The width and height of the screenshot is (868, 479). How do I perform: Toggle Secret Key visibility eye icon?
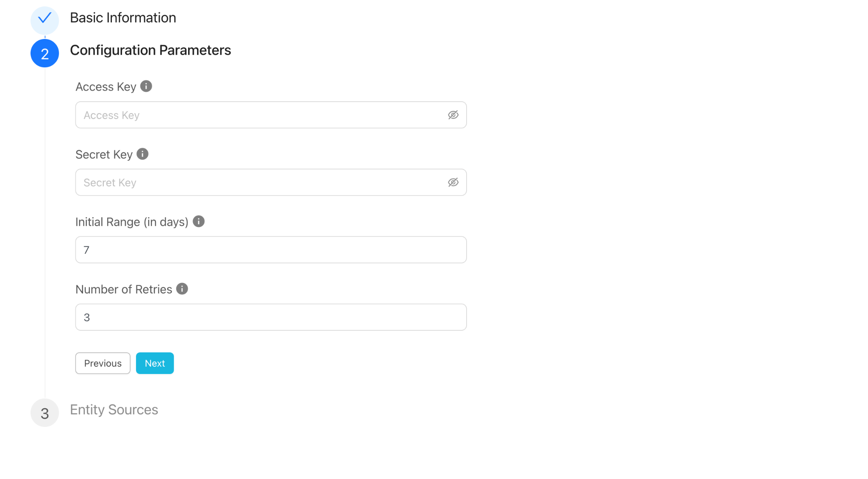(x=453, y=183)
